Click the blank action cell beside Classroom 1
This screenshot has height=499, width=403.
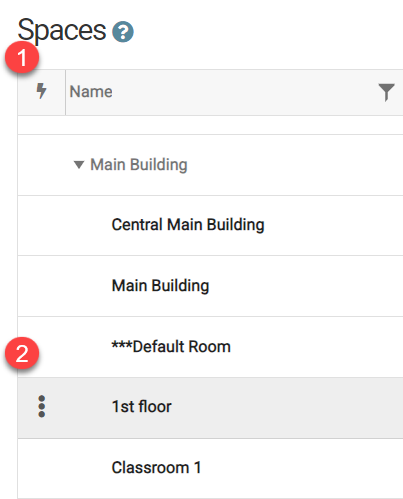42,468
